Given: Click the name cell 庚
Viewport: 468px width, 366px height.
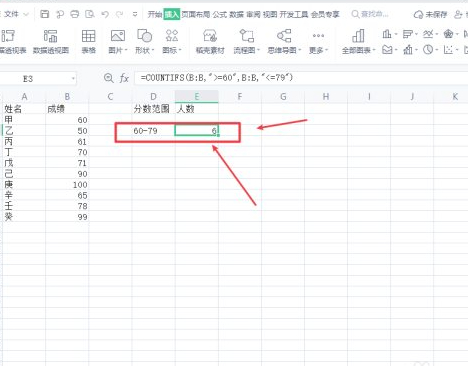Looking at the screenshot, I should [x=24, y=185].
